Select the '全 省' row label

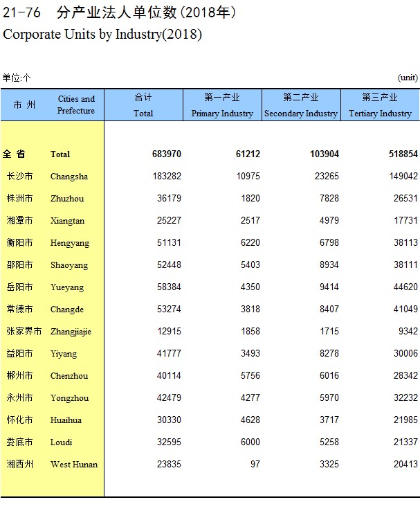tap(14, 154)
